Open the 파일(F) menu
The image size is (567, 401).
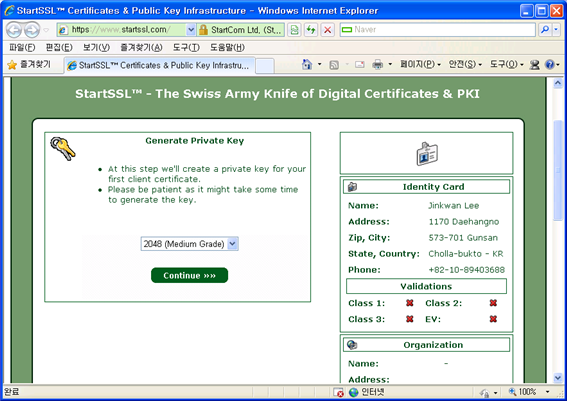22,47
